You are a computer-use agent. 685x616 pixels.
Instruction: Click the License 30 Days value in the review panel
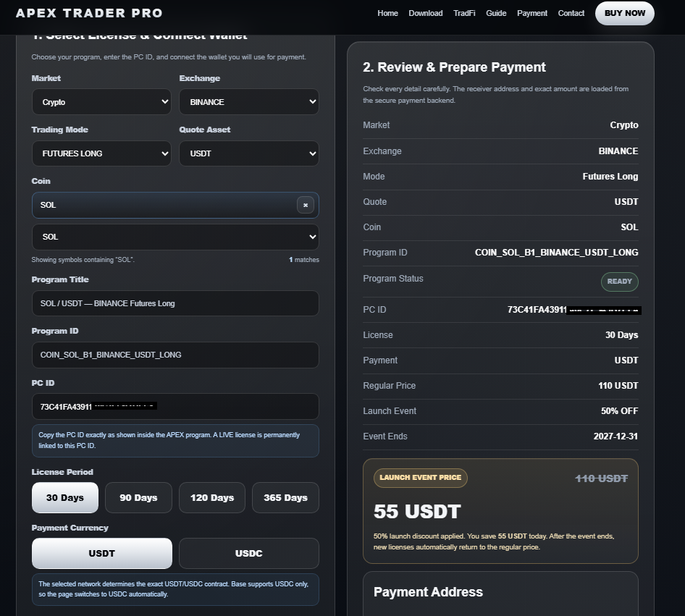tap(622, 335)
